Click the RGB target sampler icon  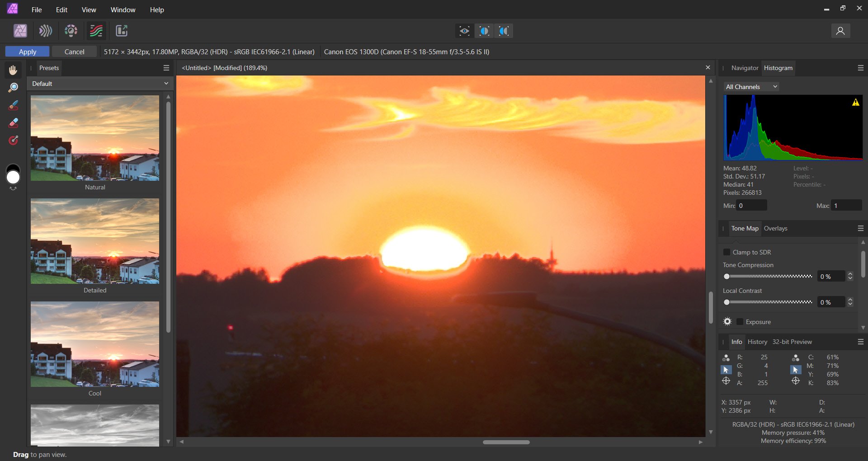[x=726, y=381]
